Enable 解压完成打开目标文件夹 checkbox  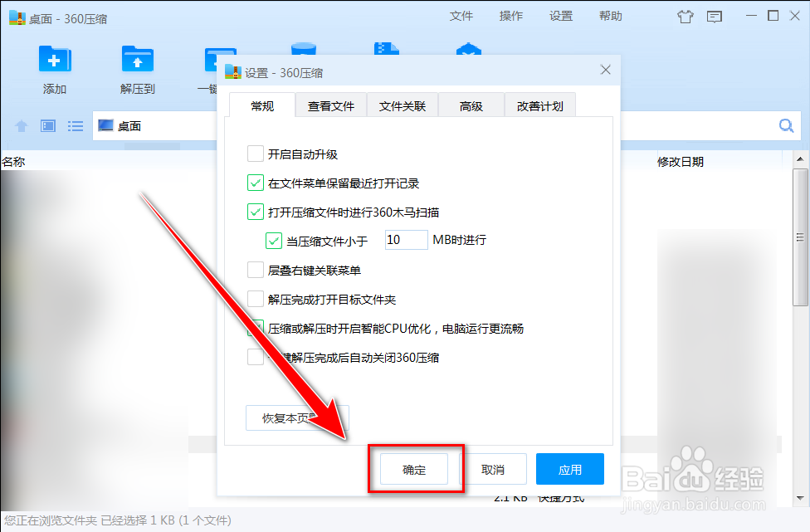pos(255,299)
